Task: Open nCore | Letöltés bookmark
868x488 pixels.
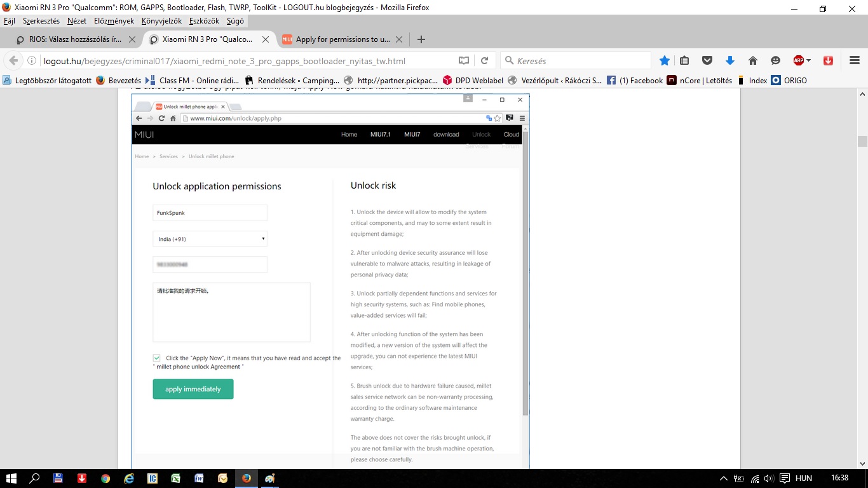Action: [700, 81]
